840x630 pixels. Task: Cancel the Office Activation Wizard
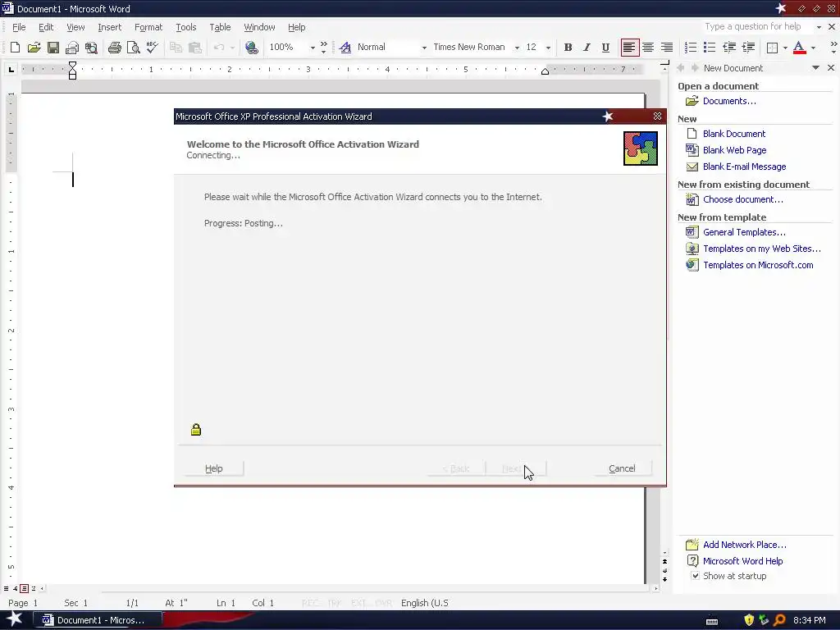point(622,468)
